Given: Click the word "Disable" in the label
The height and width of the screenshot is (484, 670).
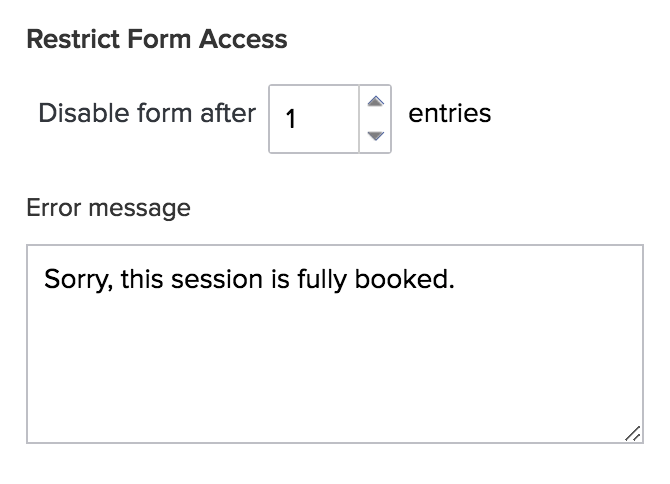Looking at the screenshot, I should coord(76,113).
